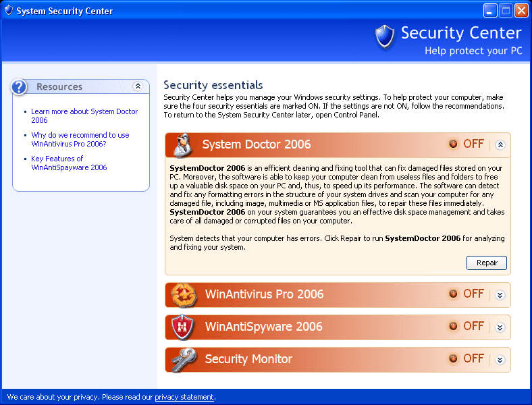The height and width of the screenshot is (405, 532).
Task: Click the OFF status of System Doctor 2006
Action: 474,144
